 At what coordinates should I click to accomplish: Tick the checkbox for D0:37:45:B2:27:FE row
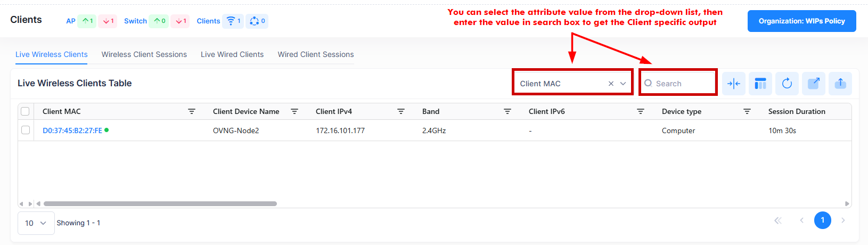coord(25,130)
